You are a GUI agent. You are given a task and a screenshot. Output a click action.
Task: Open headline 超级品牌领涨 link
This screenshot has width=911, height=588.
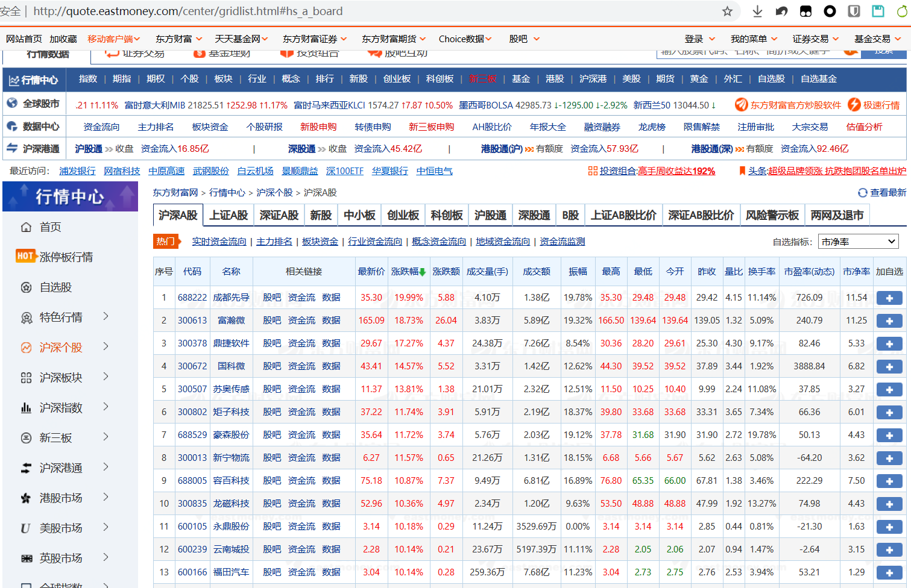837,171
